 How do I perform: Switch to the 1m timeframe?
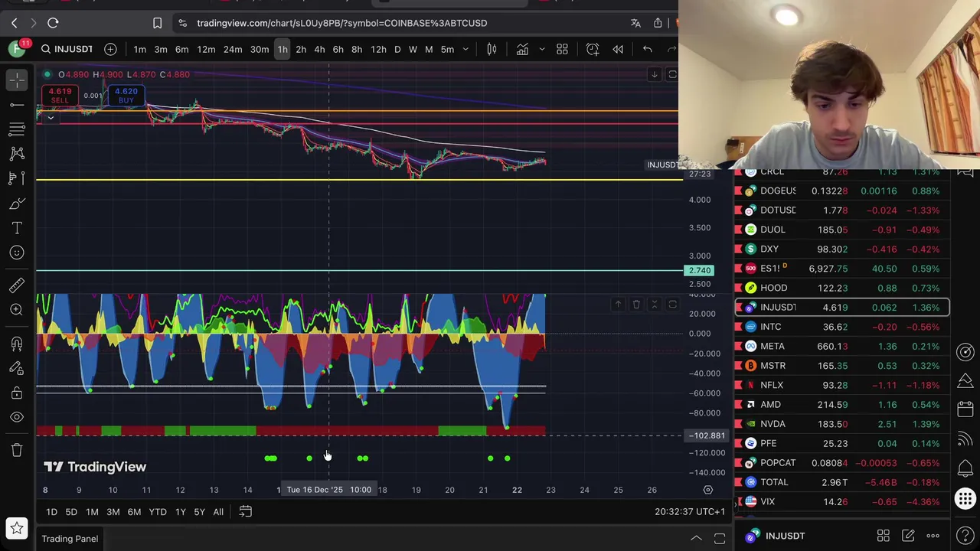(x=139, y=49)
